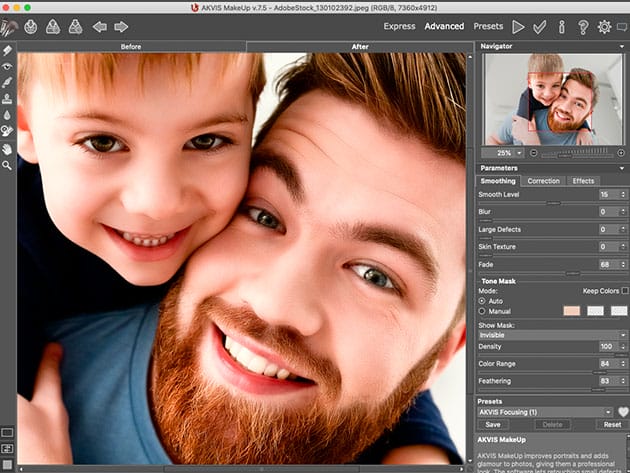Select Manual tone mask mode
Screen dimensions: 630x473
(x=483, y=311)
